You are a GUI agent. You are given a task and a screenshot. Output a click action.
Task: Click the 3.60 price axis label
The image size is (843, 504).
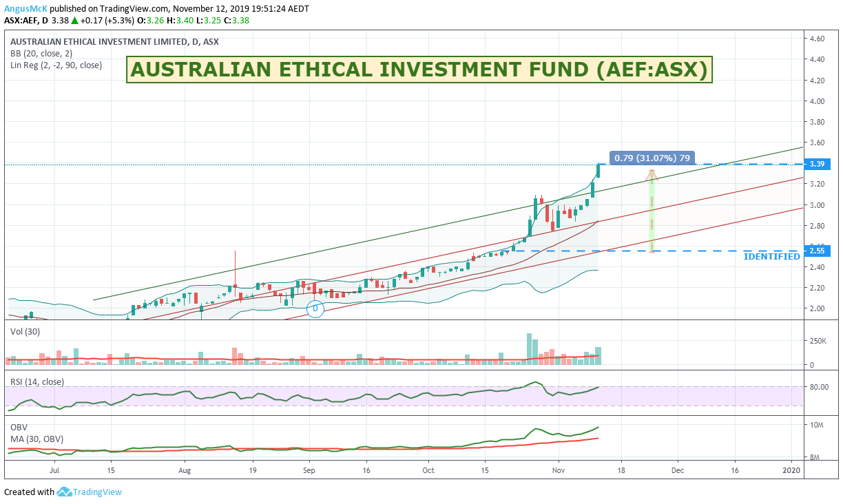818,143
